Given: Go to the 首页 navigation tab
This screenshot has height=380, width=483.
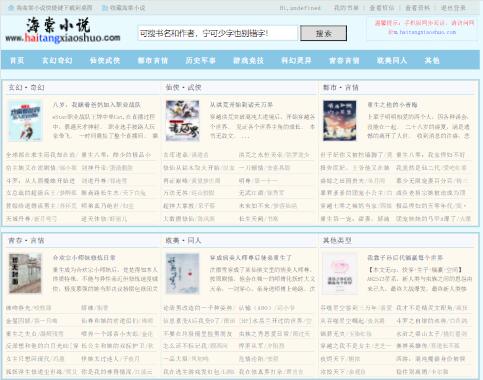Looking at the screenshot, I should tap(17, 60).
